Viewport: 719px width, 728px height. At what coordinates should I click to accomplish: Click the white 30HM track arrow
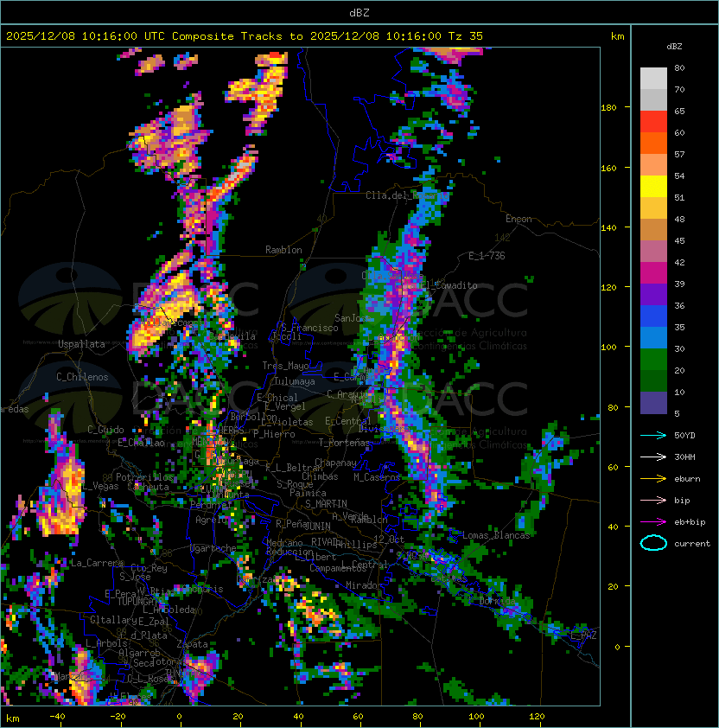pyautogui.click(x=653, y=457)
